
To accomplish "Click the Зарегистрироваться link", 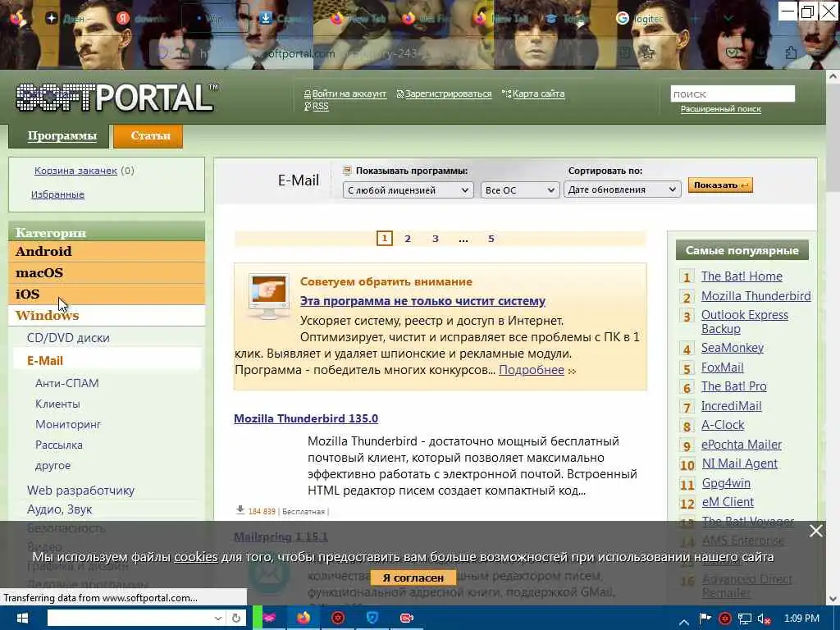I will click(x=449, y=94).
